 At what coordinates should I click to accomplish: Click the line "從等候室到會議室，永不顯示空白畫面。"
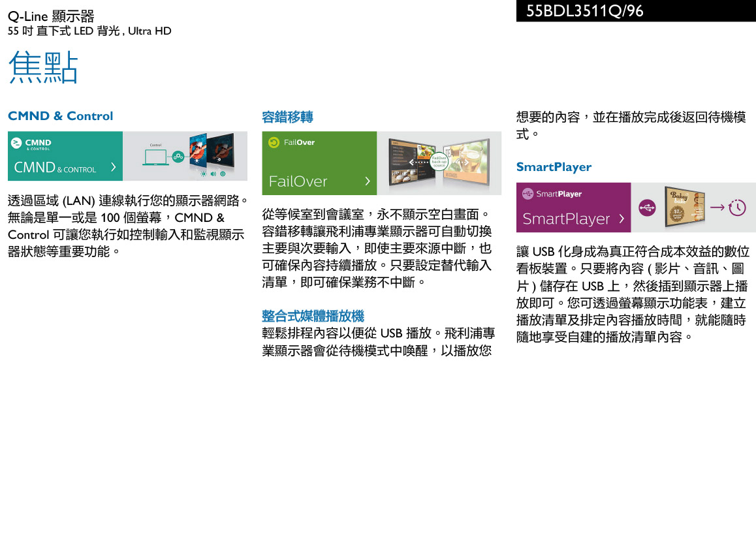[377, 214]
